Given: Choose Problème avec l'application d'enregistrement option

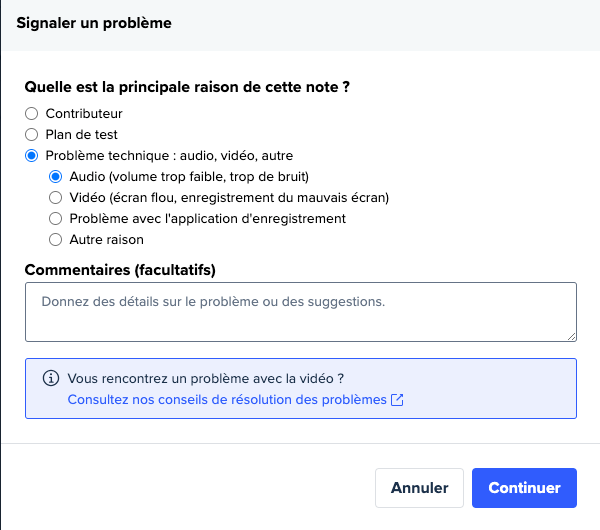Looking at the screenshot, I should 55,219.
